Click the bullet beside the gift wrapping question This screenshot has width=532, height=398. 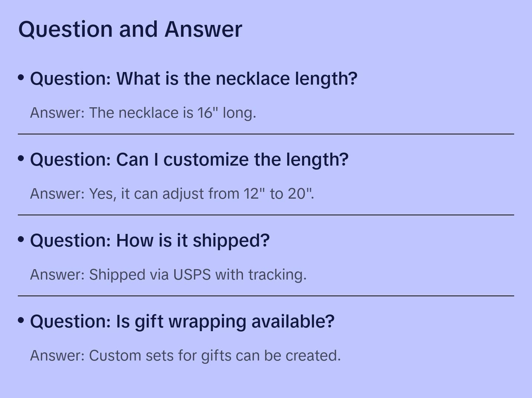21,320
